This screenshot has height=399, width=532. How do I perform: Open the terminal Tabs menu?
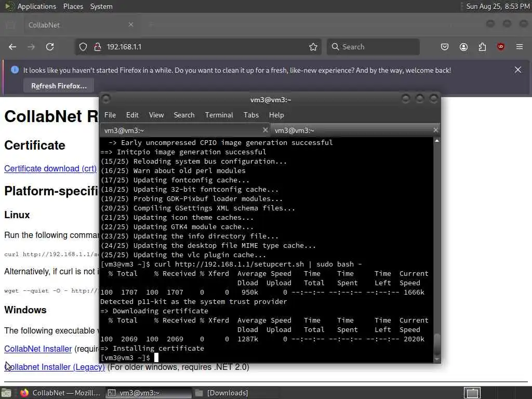251,115
